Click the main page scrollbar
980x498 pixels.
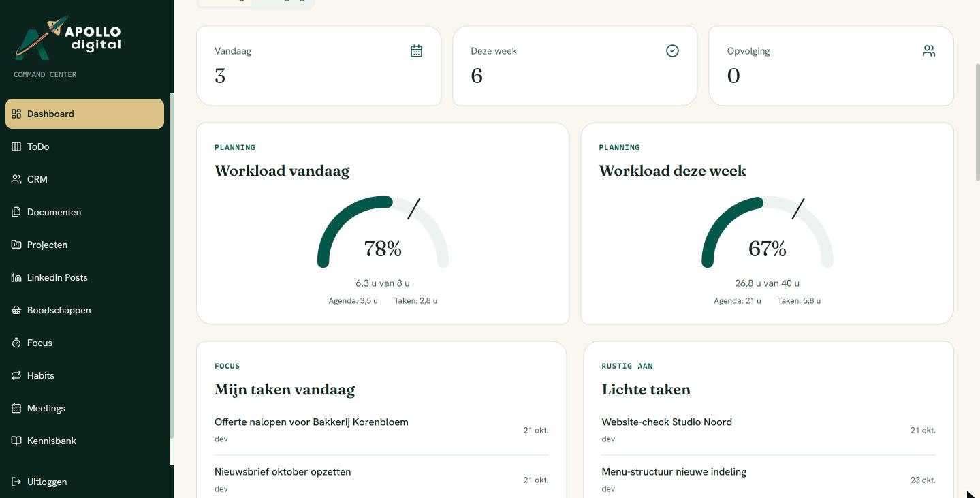977,123
